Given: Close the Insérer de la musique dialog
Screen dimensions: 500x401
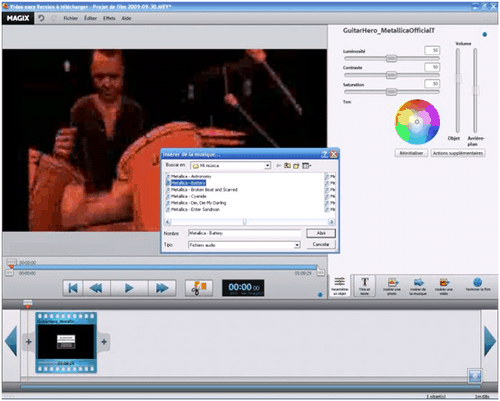Looking at the screenshot, I should (333, 154).
